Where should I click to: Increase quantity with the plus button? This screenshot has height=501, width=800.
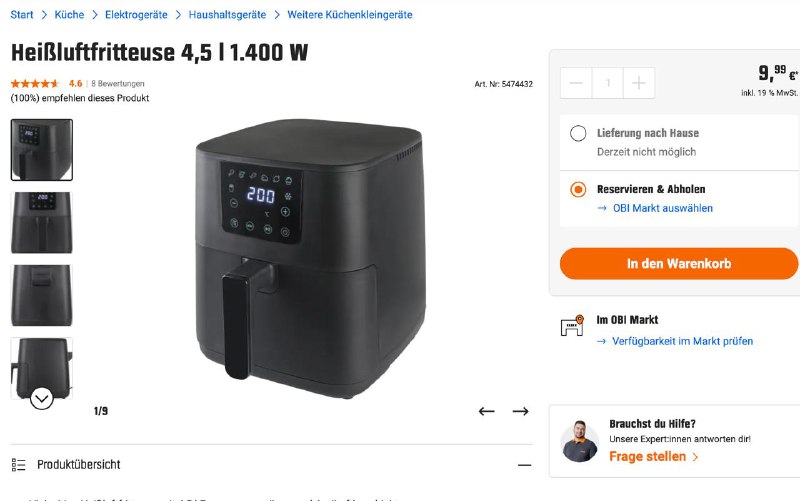(639, 83)
